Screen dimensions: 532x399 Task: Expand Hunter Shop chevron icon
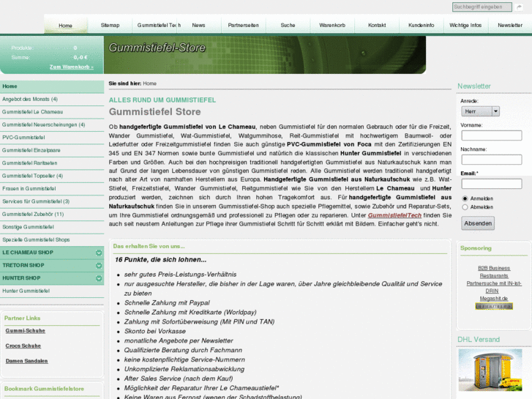click(x=99, y=278)
